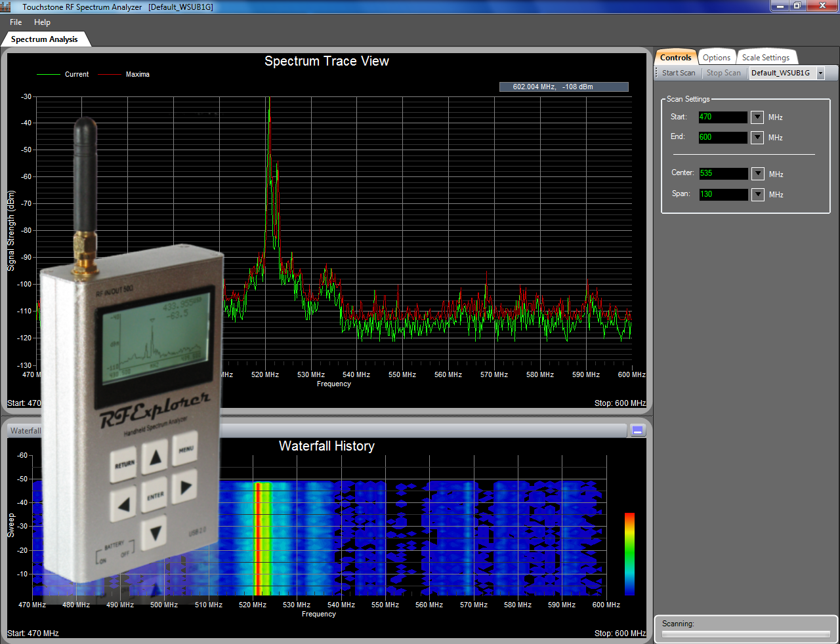Screen dimensions: 840x644
Task: Expand the Start frequency dropdown arrow
Action: pyautogui.click(x=757, y=117)
